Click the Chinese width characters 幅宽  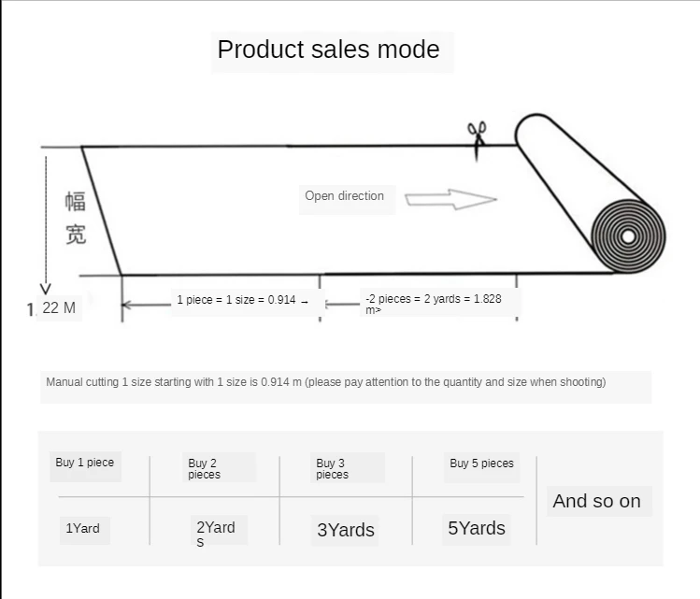pyautogui.click(x=76, y=218)
